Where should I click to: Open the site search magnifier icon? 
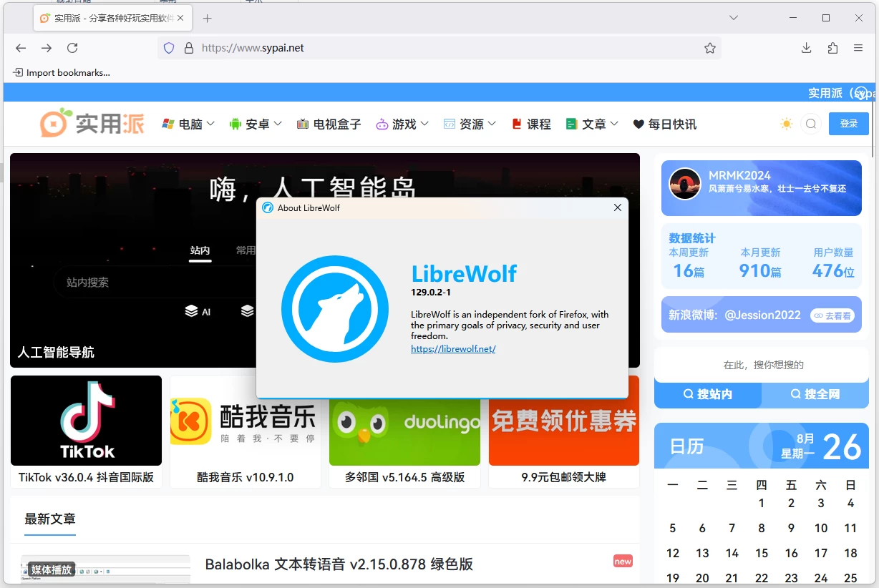click(x=810, y=123)
